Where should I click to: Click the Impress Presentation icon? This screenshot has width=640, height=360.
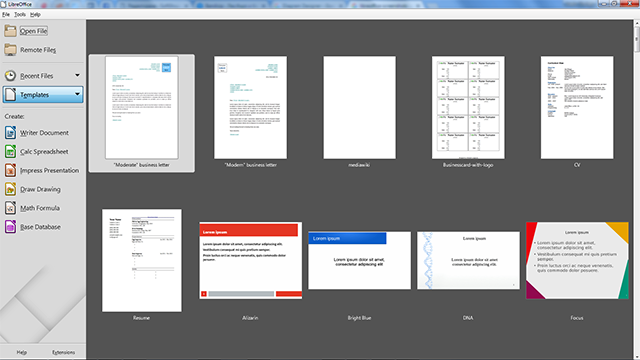coord(10,170)
